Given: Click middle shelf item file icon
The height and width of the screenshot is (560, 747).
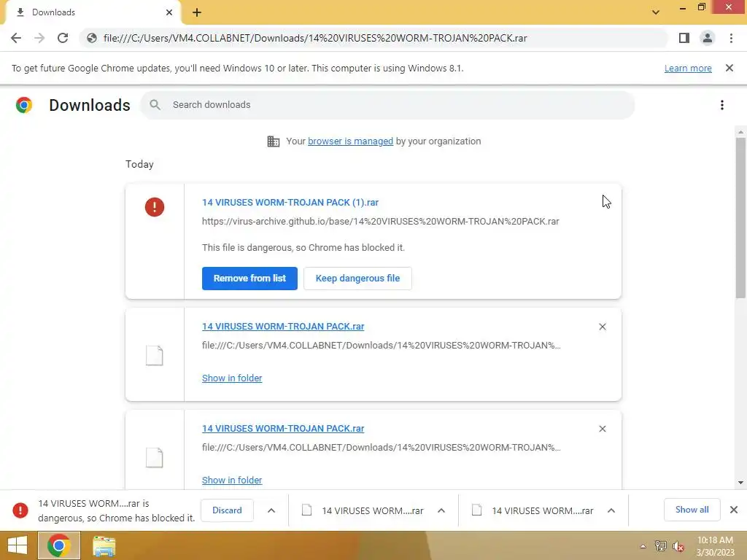Looking at the screenshot, I should point(307,510).
